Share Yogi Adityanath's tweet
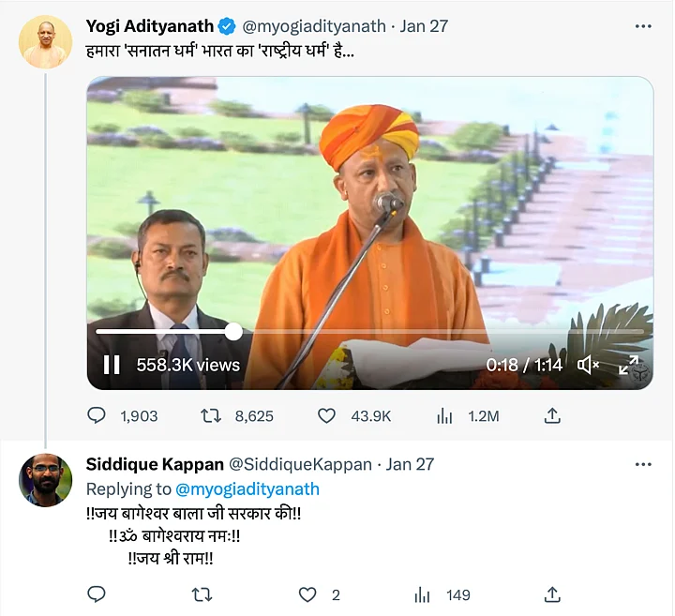The height and width of the screenshot is (616, 675). tap(553, 415)
